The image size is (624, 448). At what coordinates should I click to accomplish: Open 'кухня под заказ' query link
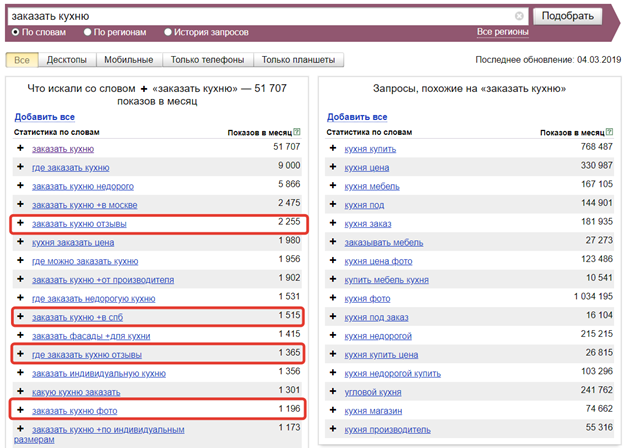click(x=376, y=317)
